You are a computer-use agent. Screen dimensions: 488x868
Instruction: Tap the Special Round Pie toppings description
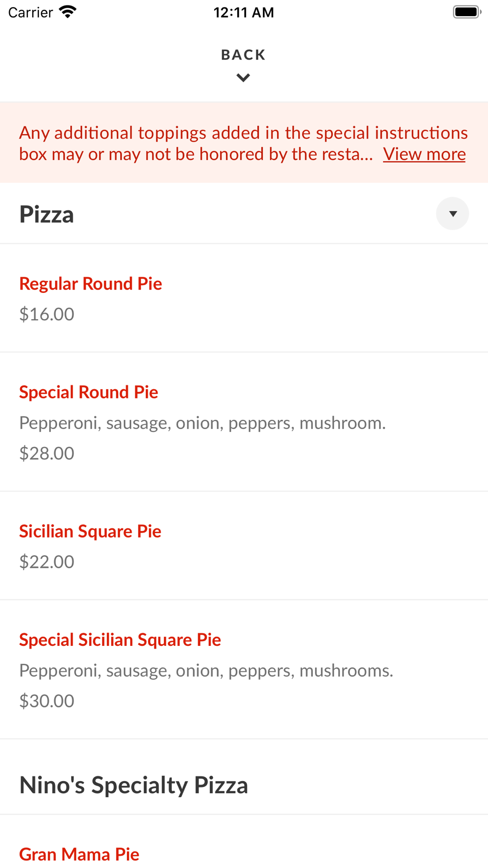point(202,423)
